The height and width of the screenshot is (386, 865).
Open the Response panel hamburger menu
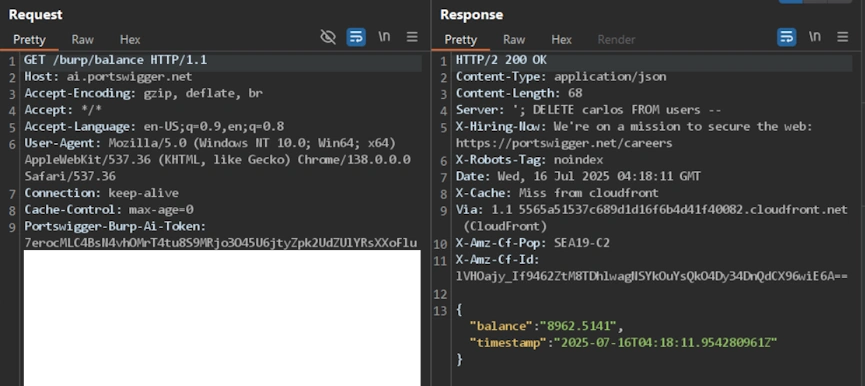pyautogui.click(x=843, y=37)
